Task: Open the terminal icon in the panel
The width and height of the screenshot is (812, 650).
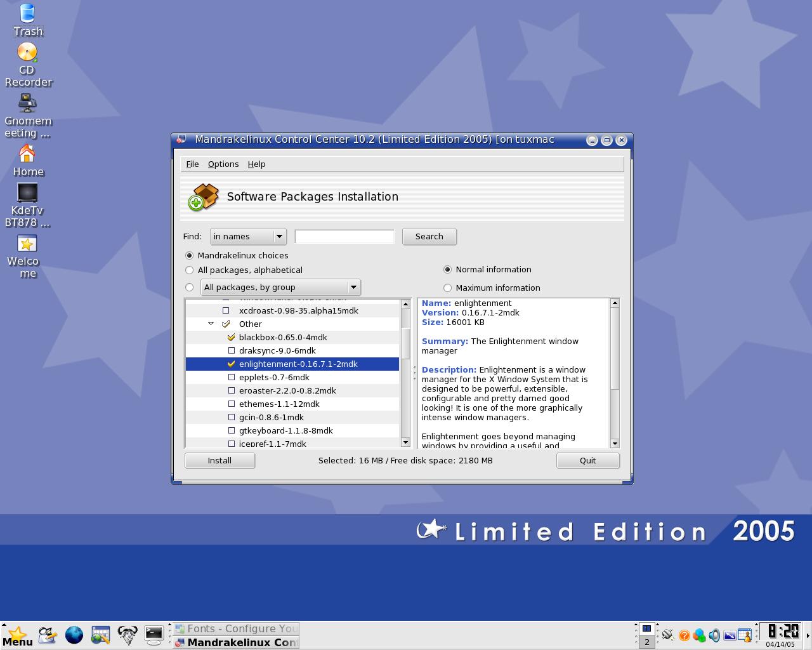Action: (x=154, y=635)
